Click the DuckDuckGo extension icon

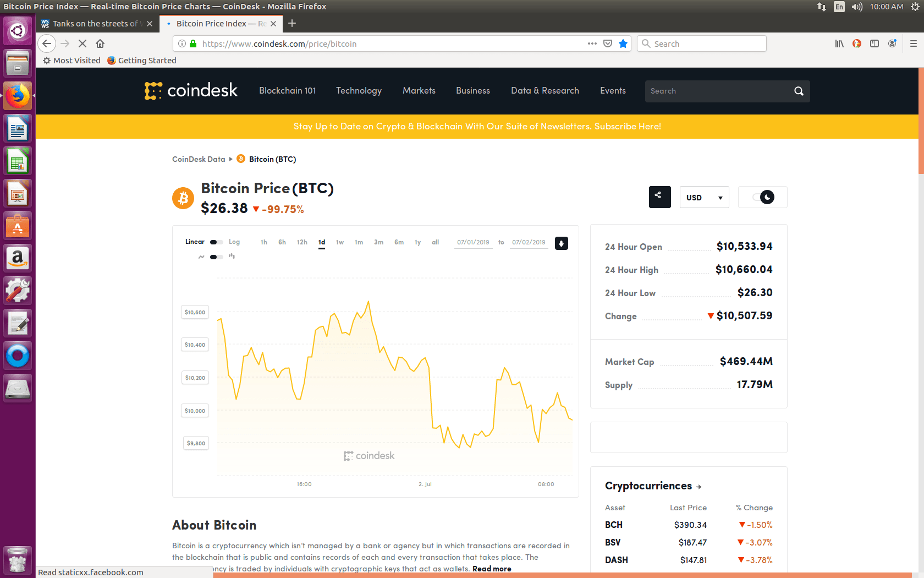pyautogui.click(x=857, y=43)
